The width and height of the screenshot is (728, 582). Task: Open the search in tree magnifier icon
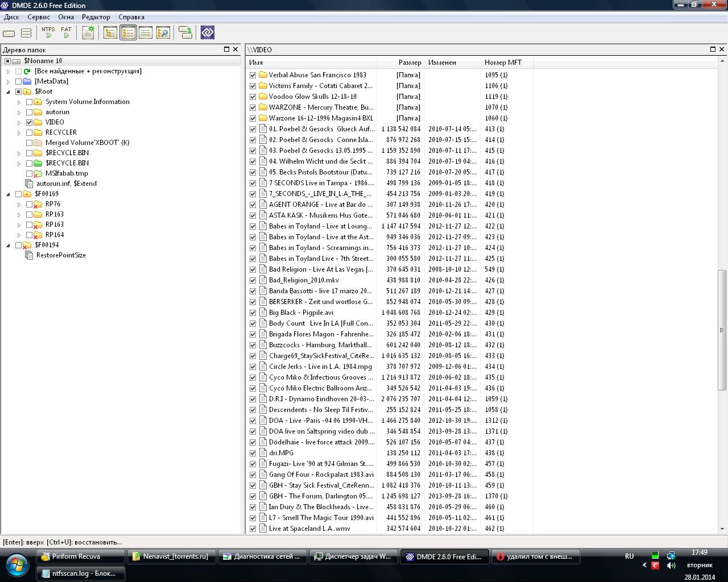coord(163,33)
